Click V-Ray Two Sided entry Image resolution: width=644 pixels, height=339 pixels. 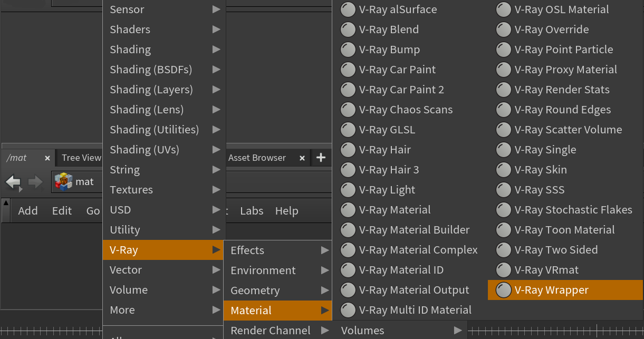pyautogui.click(x=565, y=250)
